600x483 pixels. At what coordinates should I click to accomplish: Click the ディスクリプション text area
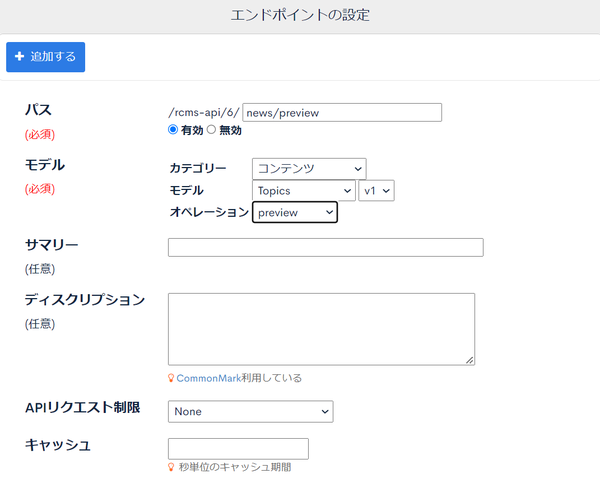pos(321,329)
